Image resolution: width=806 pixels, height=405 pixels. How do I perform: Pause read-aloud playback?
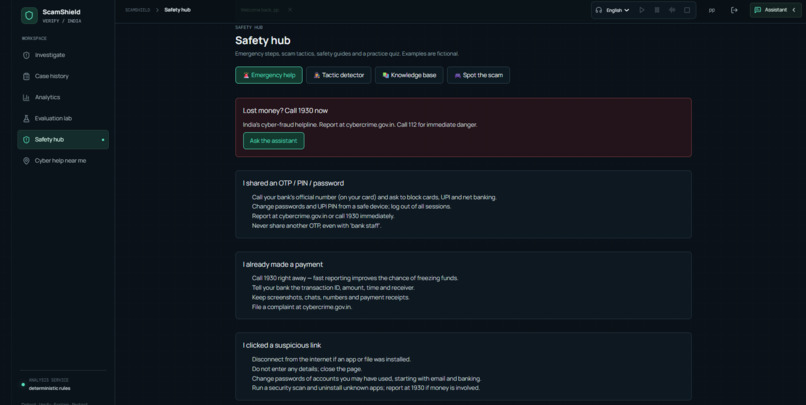click(x=656, y=10)
